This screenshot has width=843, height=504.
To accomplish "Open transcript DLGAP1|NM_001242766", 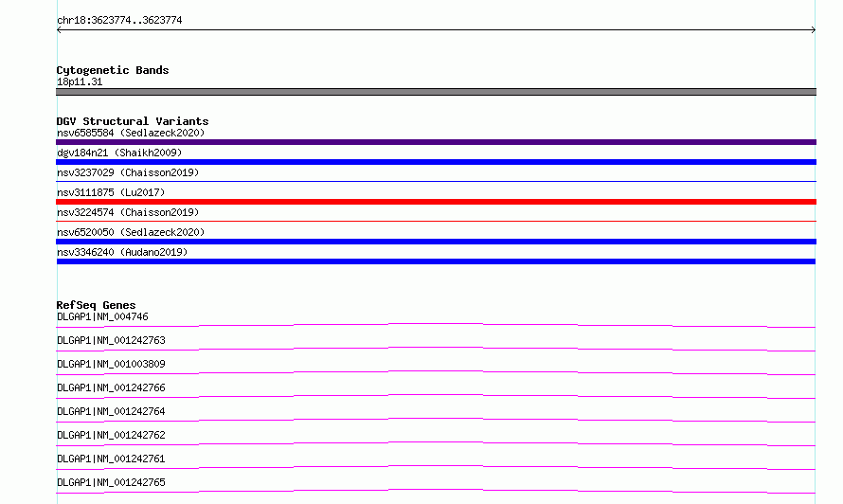I will tap(111, 387).
